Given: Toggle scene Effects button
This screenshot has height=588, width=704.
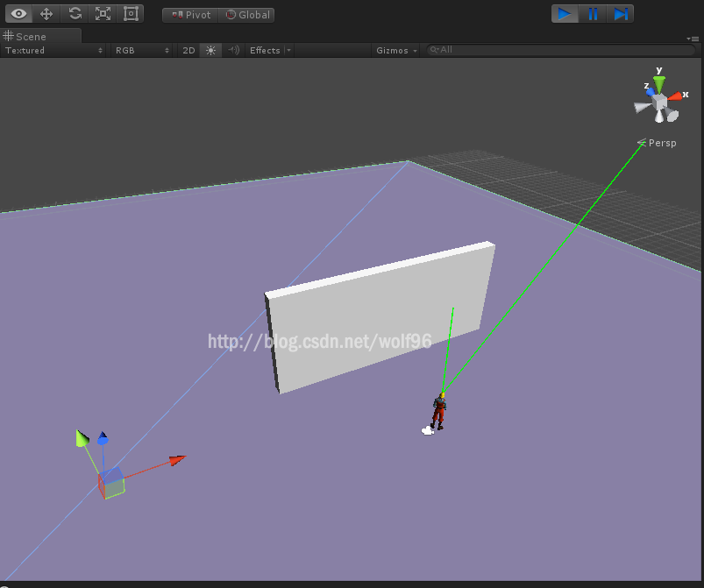Looking at the screenshot, I should coord(265,50).
